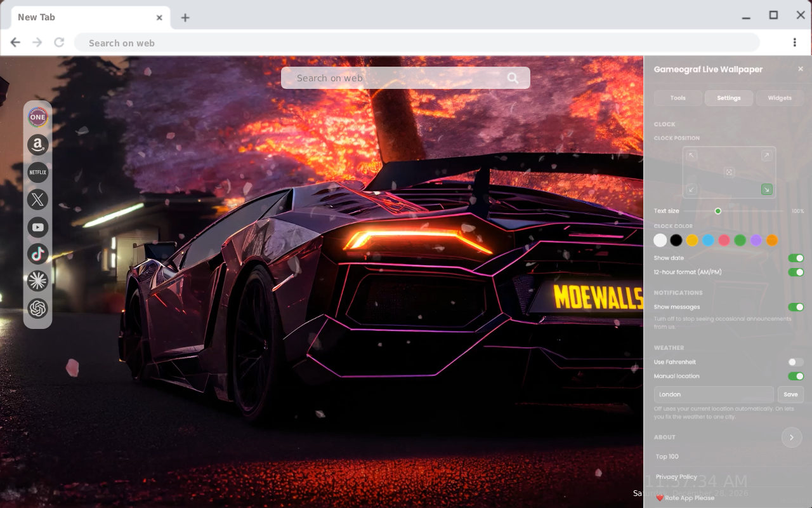The width and height of the screenshot is (812, 508).
Task: Toggle 12-hour format (AM/PM) switch
Action: [x=796, y=272]
